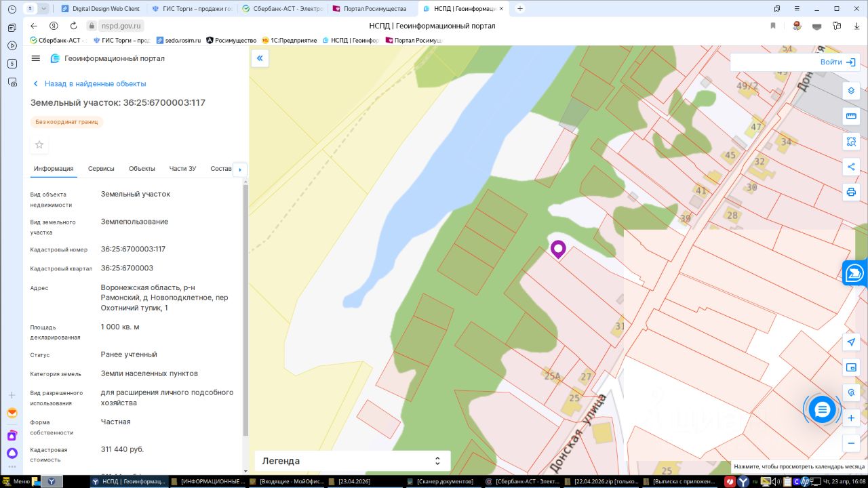This screenshot has height=488, width=868.
Task: Switch to the Информация tab
Action: [54, 169]
